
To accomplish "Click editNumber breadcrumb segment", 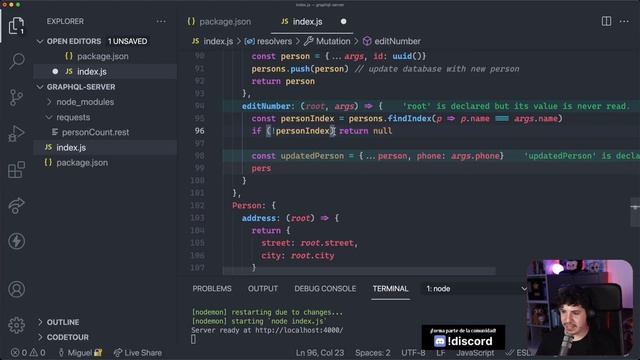I will [392, 41].
